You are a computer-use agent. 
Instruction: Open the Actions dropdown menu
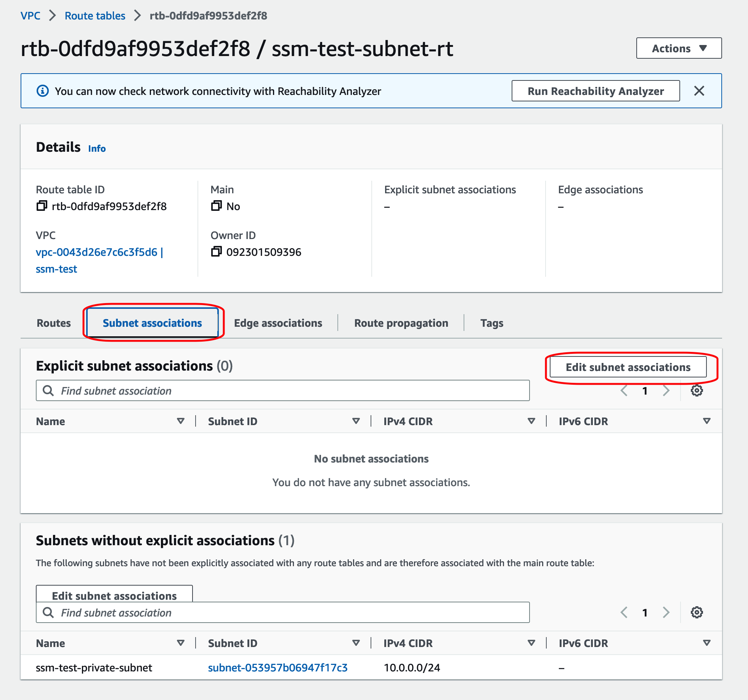click(x=679, y=48)
